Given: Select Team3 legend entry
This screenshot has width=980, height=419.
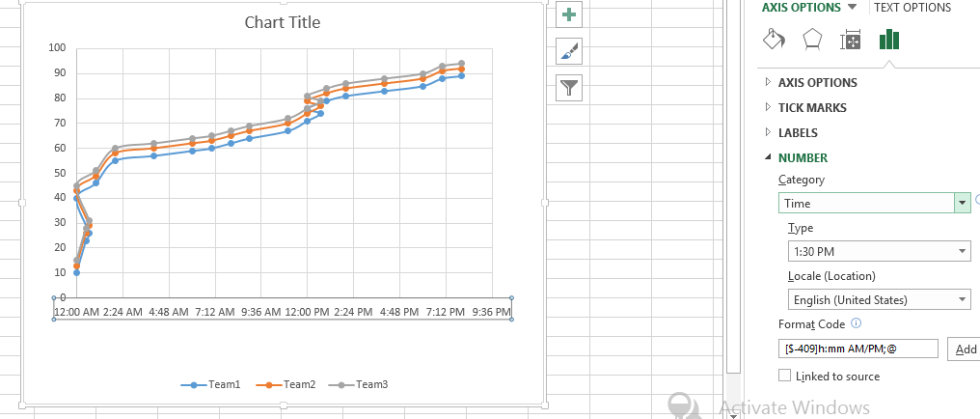Looking at the screenshot, I should [x=359, y=384].
